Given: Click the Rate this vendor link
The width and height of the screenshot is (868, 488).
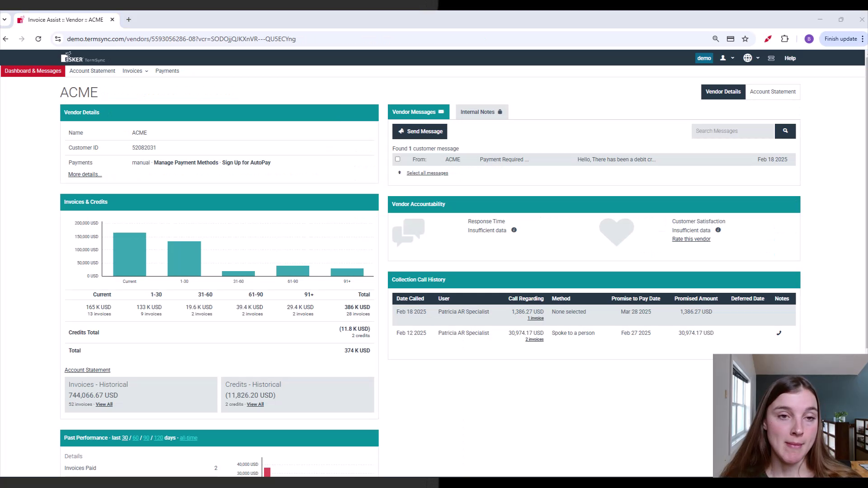Looking at the screenshot, I should tap(691, 239).
